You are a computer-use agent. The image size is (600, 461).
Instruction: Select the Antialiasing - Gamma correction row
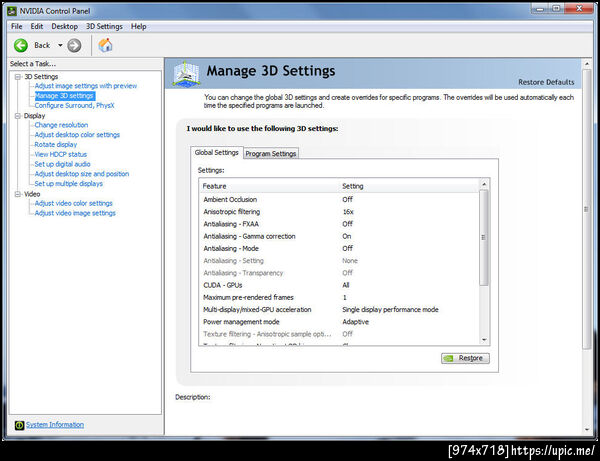click(x=339, y=236)
